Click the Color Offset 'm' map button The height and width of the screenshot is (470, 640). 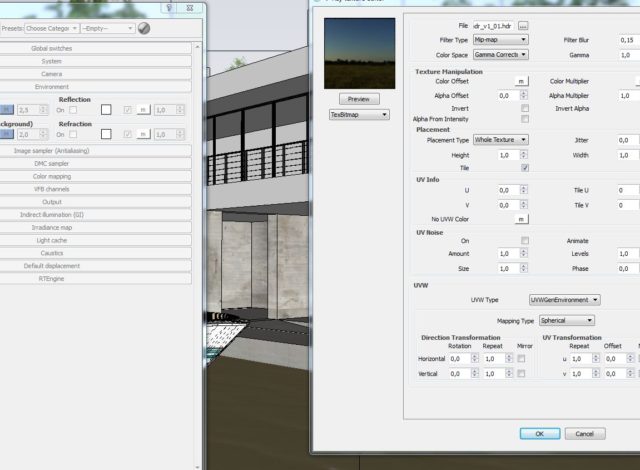[x=521, y=81]
